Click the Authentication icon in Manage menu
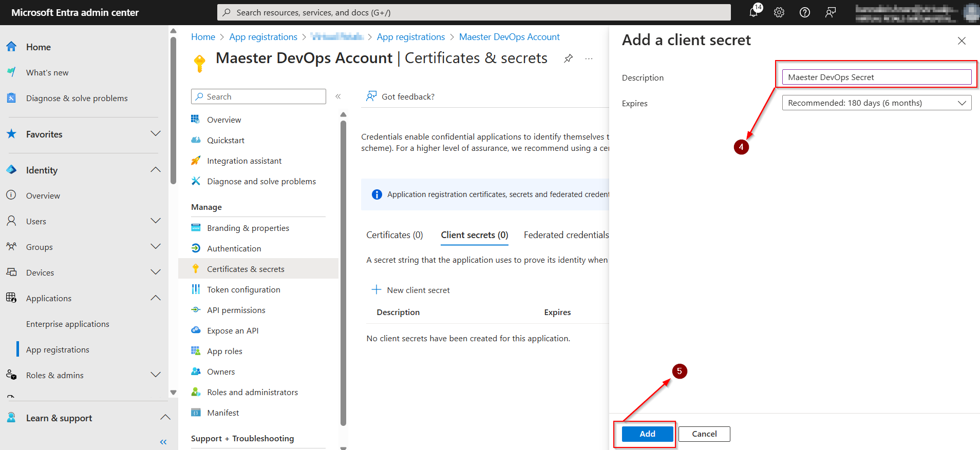 tap(196, 248)
